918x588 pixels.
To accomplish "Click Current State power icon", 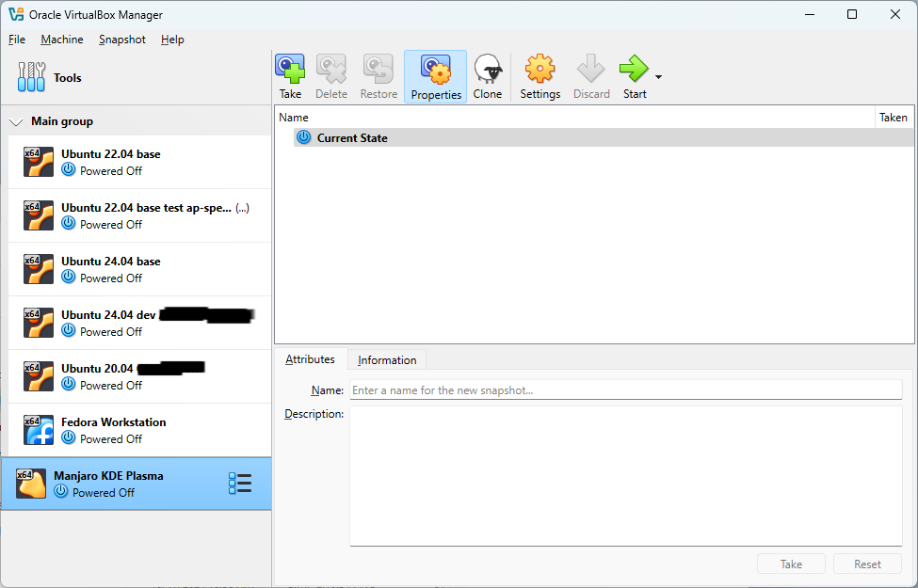I will pyautogui.click(x=303, y=137).
